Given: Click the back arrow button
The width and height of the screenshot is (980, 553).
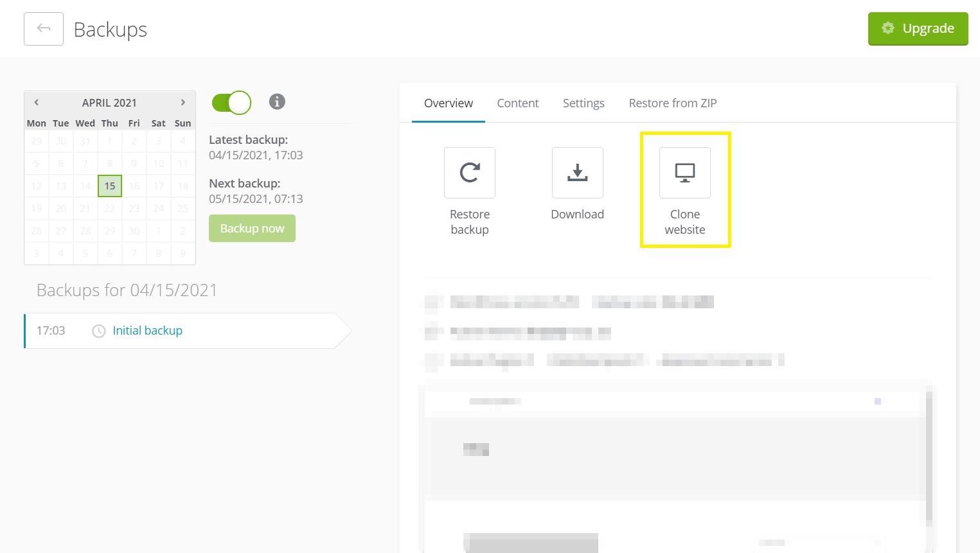Looking at the screenshot, I should coord(44,29).
